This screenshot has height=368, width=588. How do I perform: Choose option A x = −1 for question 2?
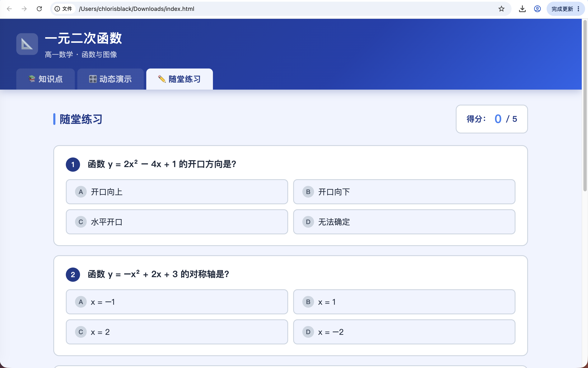177,302
